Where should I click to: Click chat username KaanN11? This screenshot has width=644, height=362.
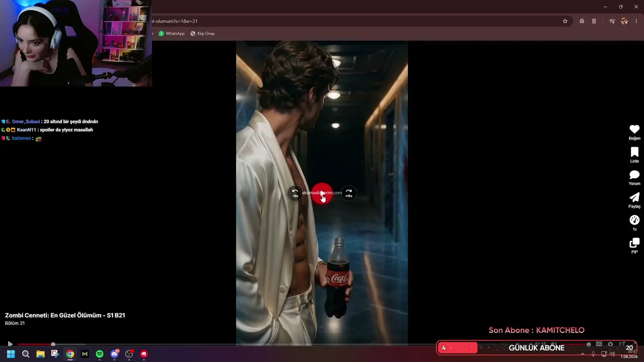coord(27,130)
